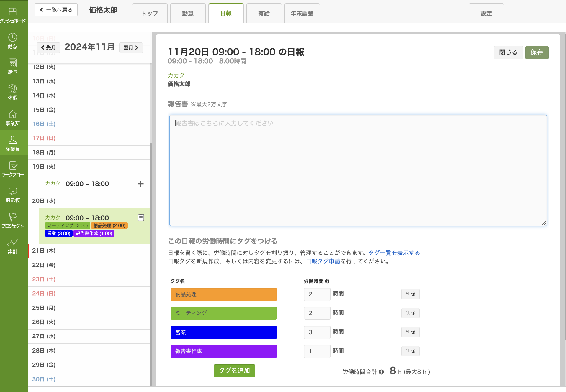Click the daily report document icon on 20日
Screen dimensions: 566x392
coord(141,218)
